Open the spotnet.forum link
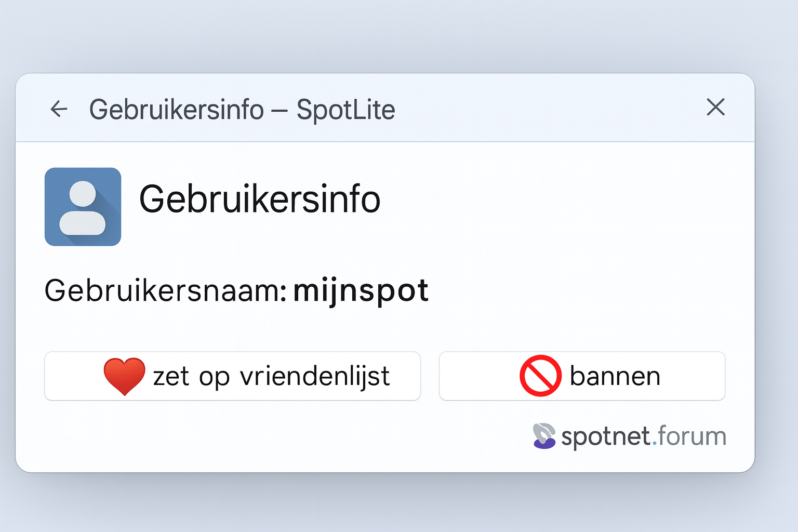This screenshot has height=532, width=798. coord(643,436)
